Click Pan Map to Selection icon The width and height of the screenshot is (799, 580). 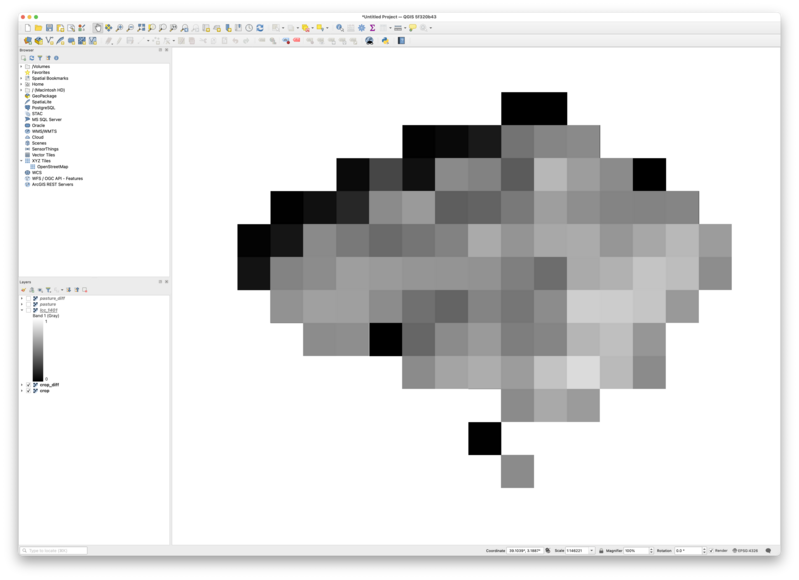click(109, 28)
